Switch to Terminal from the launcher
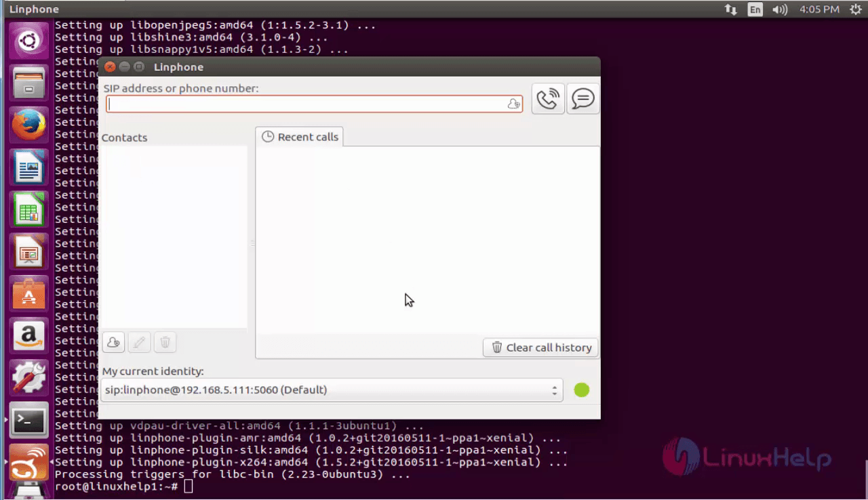 coord(28,421)
